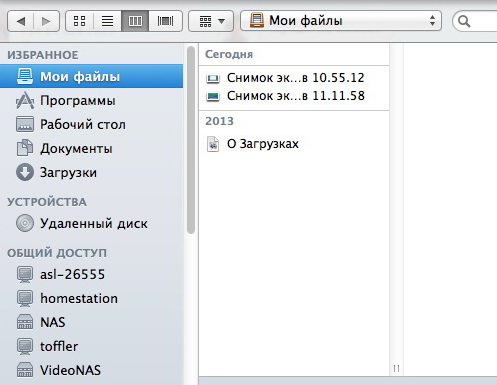This screenshot has height=385, width=497.
Task: Open the arrange items dropdown
Action: coord(211,21)
